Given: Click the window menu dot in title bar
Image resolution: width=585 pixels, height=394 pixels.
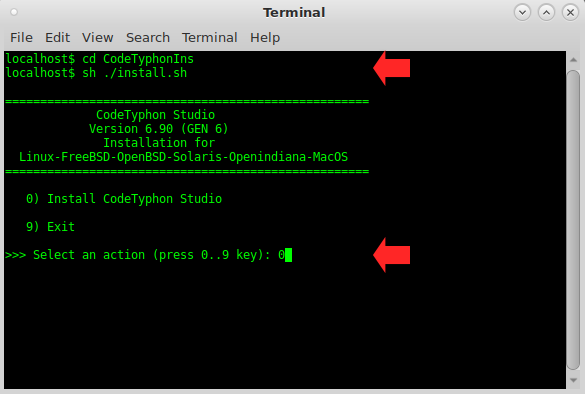Looking at the screenshot, I should point(14,12).
